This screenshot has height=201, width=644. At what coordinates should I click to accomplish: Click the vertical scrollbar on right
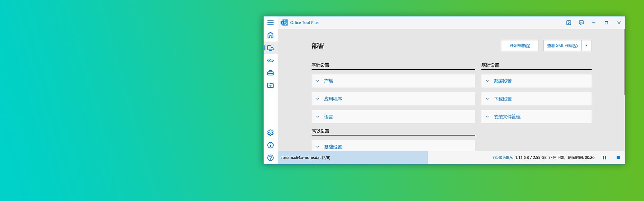pyautogui.click(x=624, y=62)
